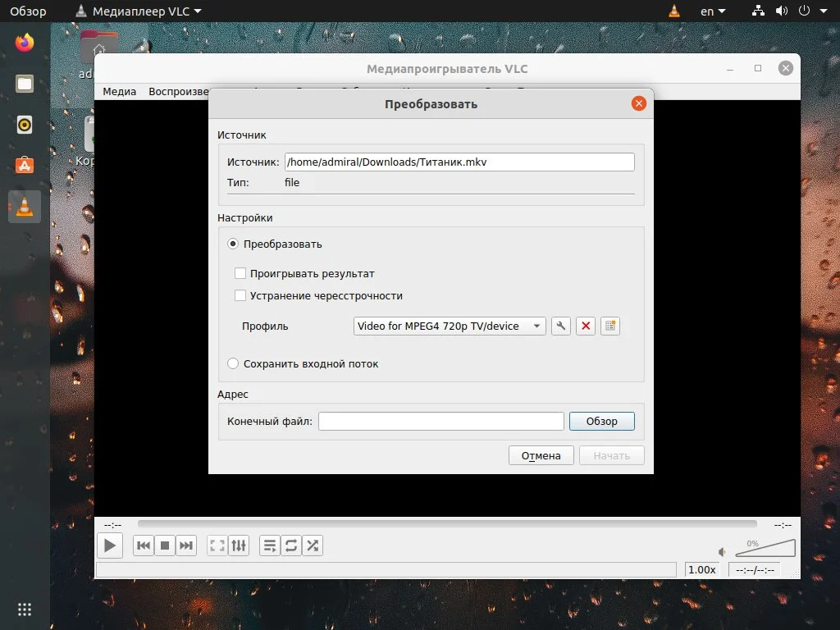Image resolution: width=840 pixels, height=630 pixels.
Task: Open the en language menu in top bar
Action: [710, 11]
